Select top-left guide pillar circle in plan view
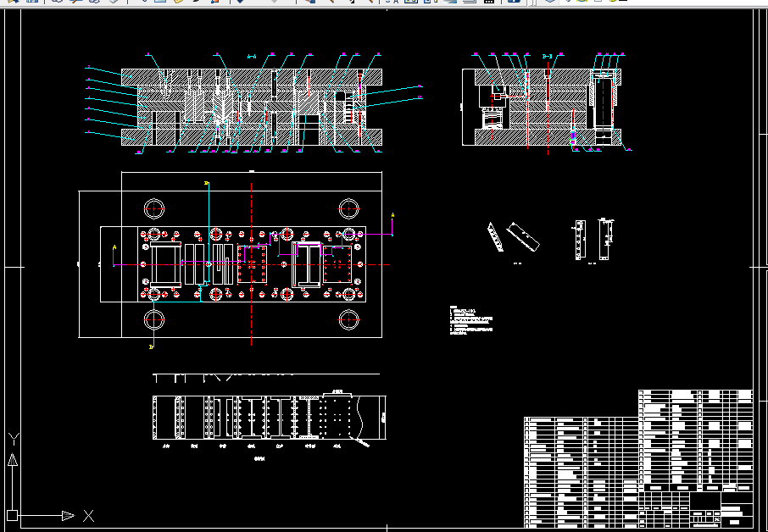The width and height of the screenshot is (768, 532). (154, 209)
